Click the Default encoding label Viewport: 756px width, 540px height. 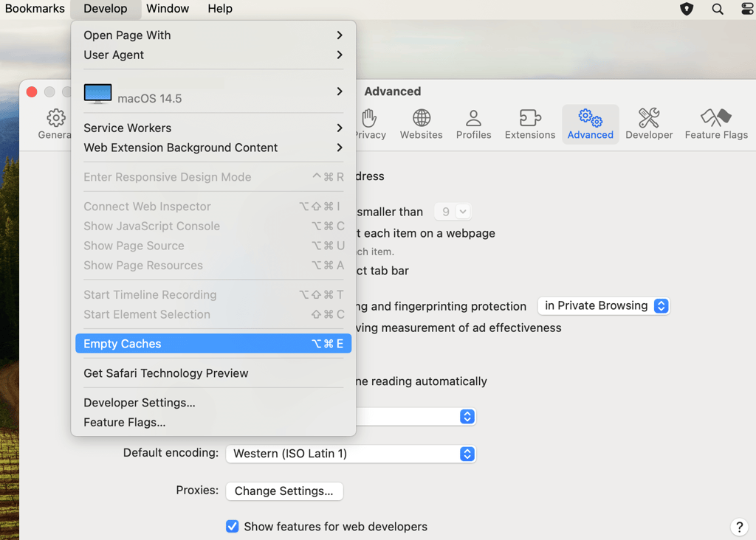(x=171, y=453)
